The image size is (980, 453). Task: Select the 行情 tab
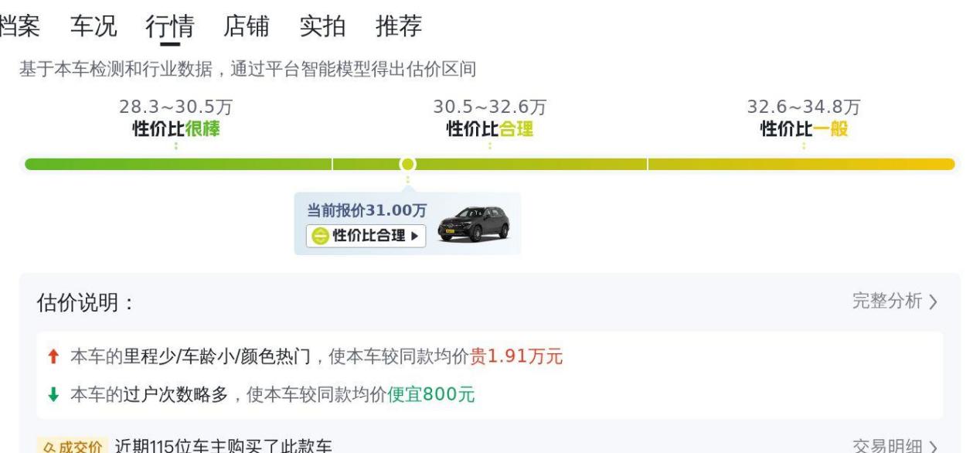click(x=169, y=27)
